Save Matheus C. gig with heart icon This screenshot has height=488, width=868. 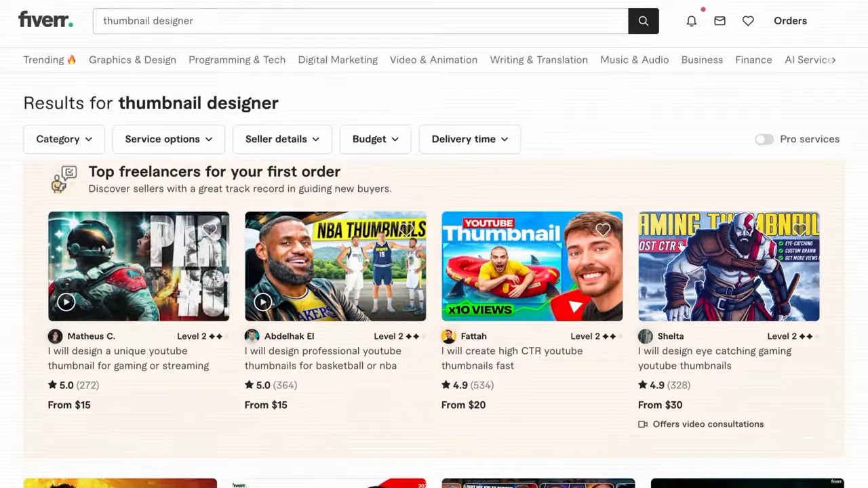click(x=210, y=230)
